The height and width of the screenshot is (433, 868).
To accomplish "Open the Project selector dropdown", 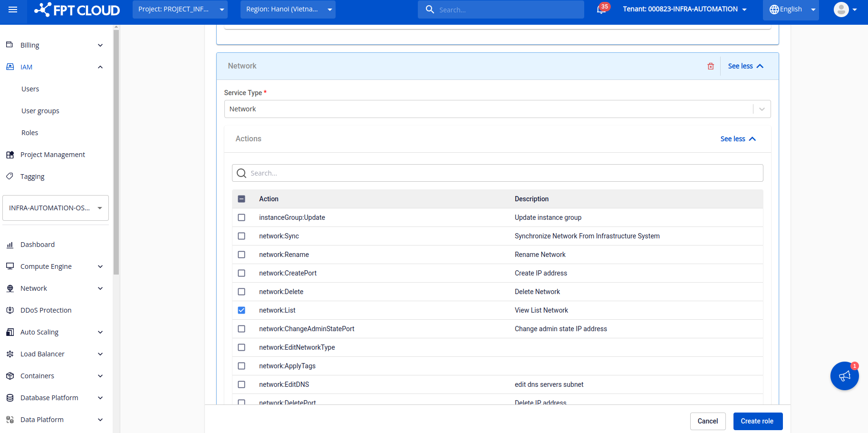I will pyautogui.click(x=180, y=10).
